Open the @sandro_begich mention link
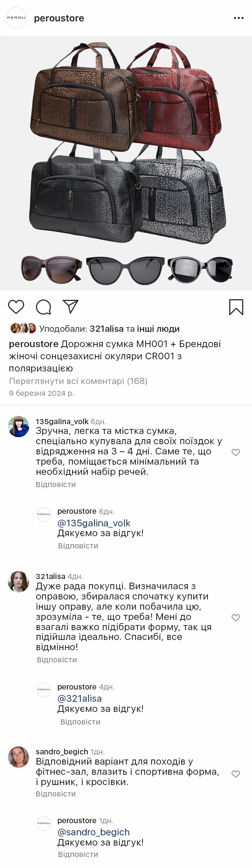 93,832
